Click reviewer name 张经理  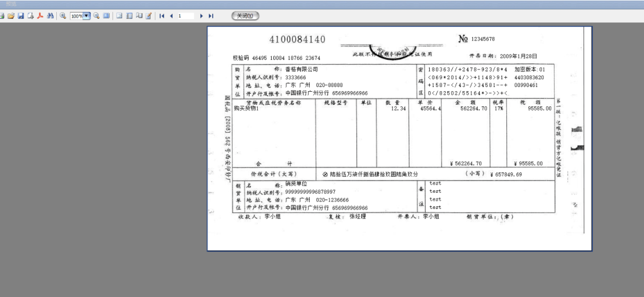[358, 216]
